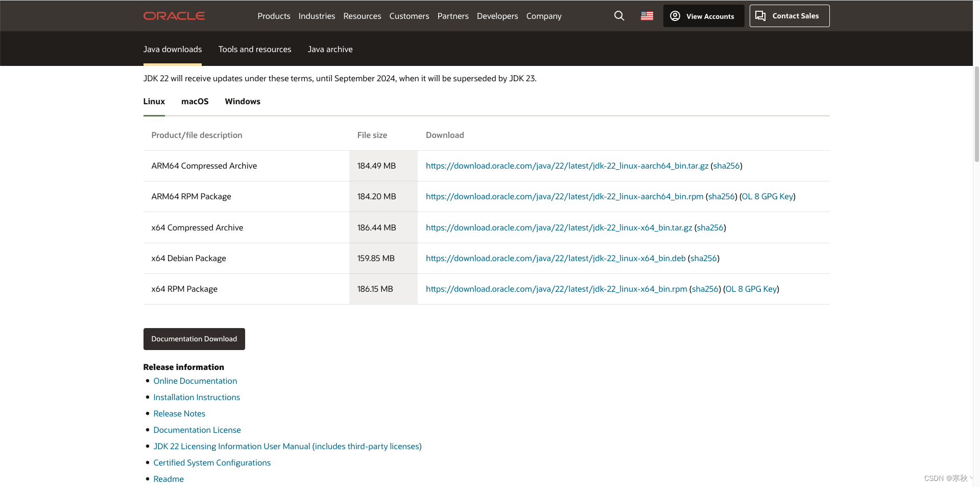The height and width of the screenshot is (487, 980).
Task: Switch to Java archive tab
Action: [x=330, y=49]
